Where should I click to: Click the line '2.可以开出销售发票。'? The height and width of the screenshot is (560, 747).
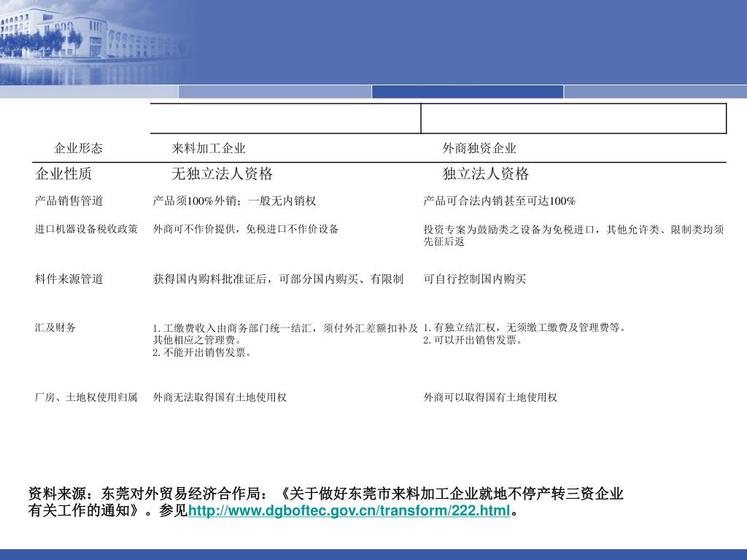[x=473, y=340]
